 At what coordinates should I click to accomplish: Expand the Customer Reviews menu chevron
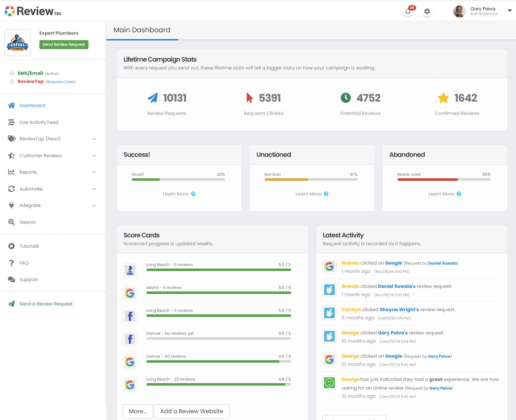pos(94,155)
